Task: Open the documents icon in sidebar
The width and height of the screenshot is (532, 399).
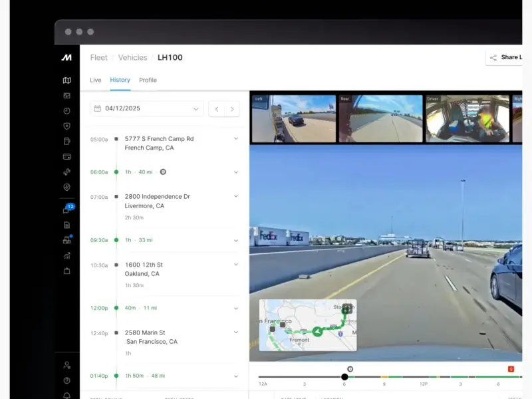Action: pos(66,225)
